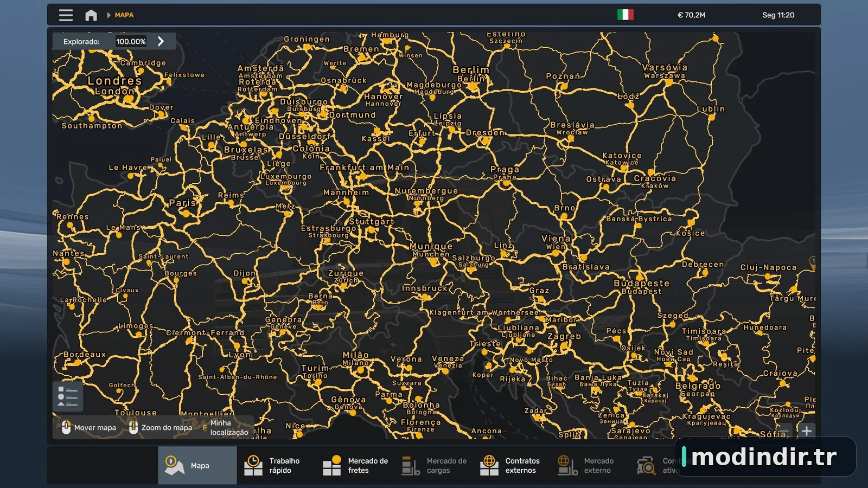Click the Belgrado city label

click(x=698, y=386)
